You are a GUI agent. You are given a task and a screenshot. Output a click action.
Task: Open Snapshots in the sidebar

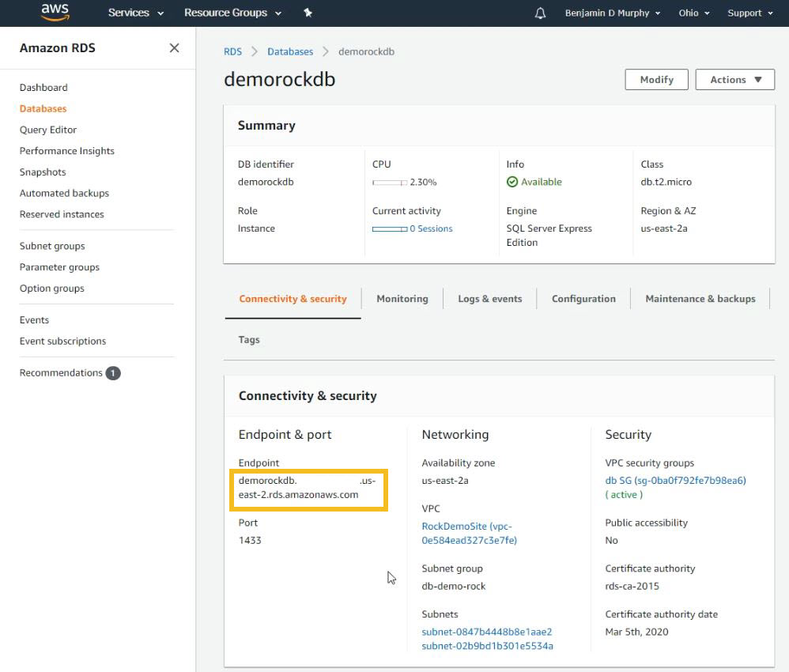click(43, 172)
